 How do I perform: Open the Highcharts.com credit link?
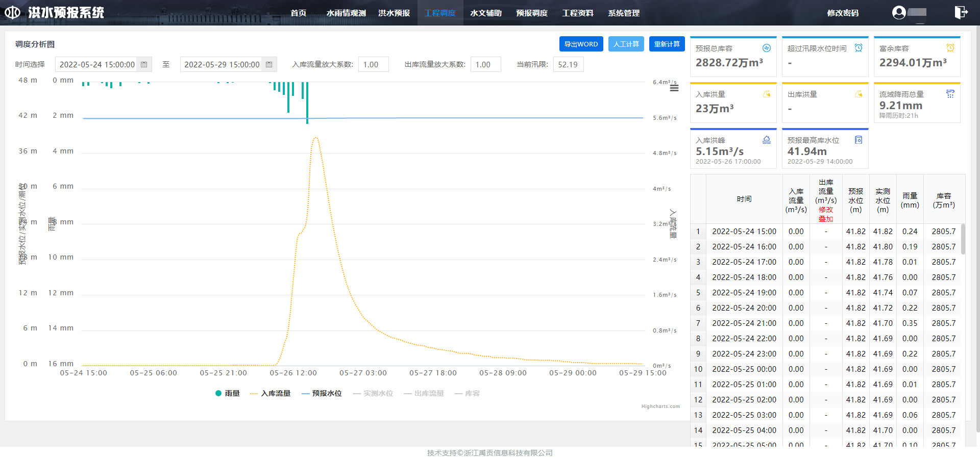click(x=660, y=406)
